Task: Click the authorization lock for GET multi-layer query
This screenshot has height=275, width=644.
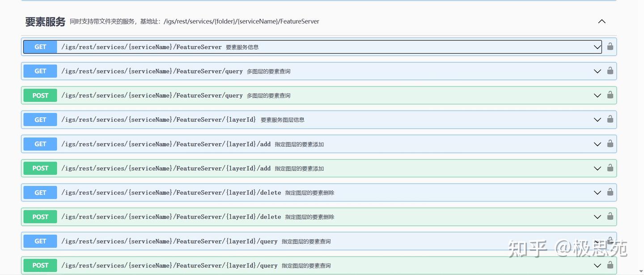Action: point(610,71)
